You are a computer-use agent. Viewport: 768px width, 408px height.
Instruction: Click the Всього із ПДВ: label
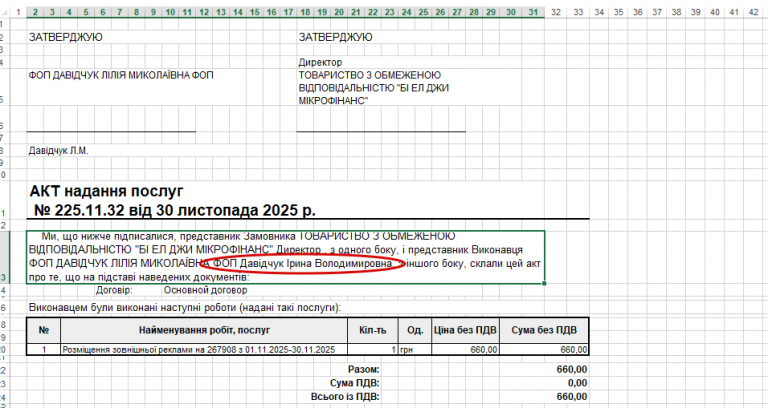[345, 397]
